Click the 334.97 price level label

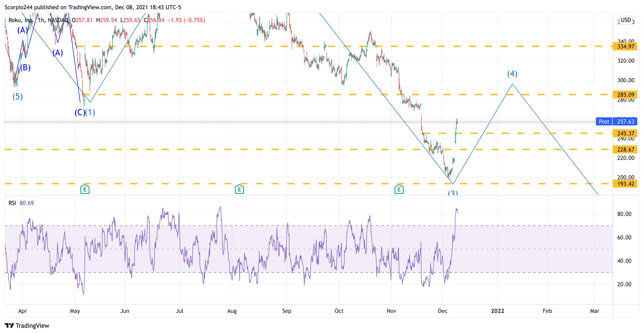(x=625, y=47)
